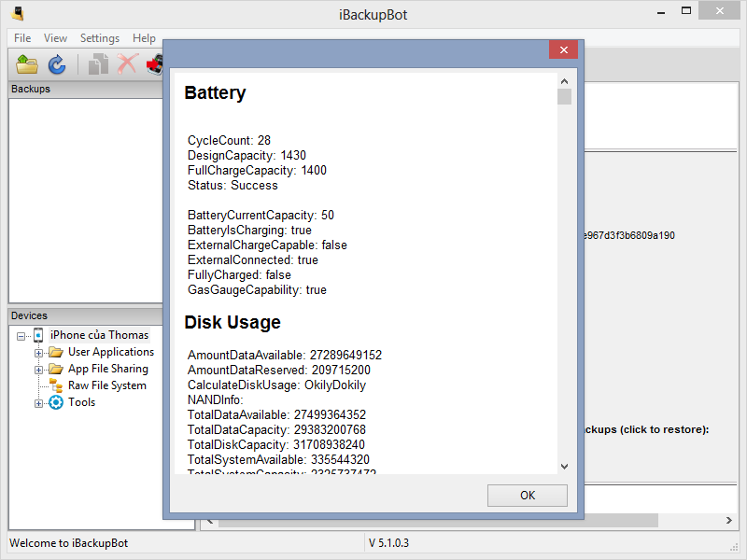Click the iPhone device icon in Devices tree
Image resolution: width=747 pixels, height=560 pixels.
pos(38,335)
